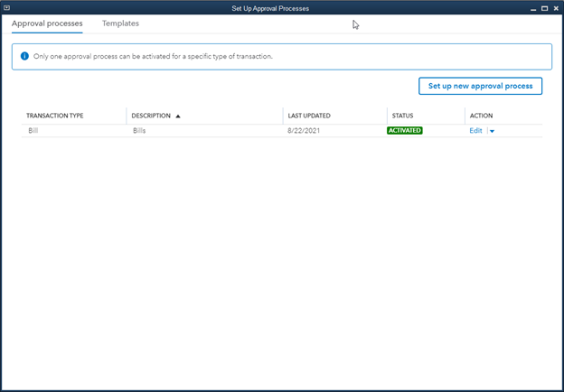The width and height of the screenshot is (564, 392).
Task: Click the Action column header
Action: (481, 117)
